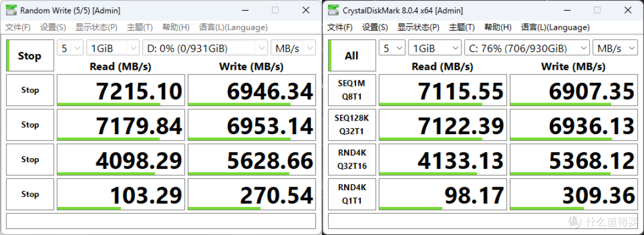Maximize the CrystalDiskMark 8.0.4 window
This screenshot has width=644, height=235.
coord(597,10)
